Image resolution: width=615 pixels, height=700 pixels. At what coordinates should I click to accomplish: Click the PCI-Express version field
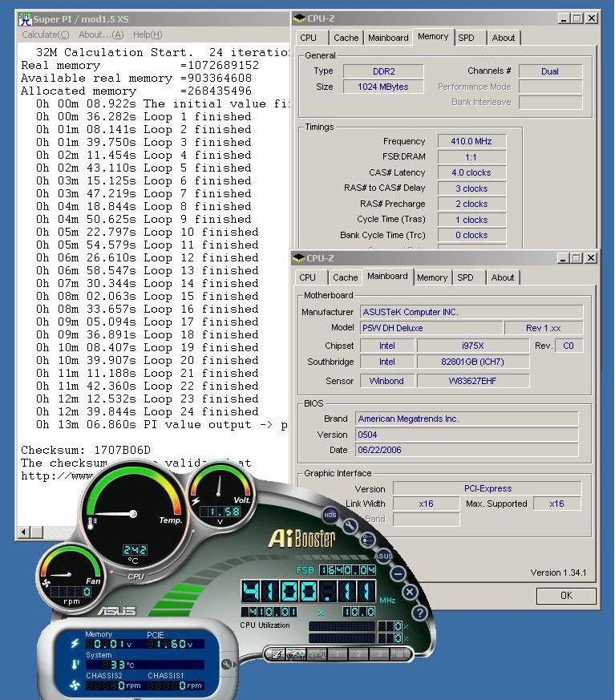pos(488,488)
